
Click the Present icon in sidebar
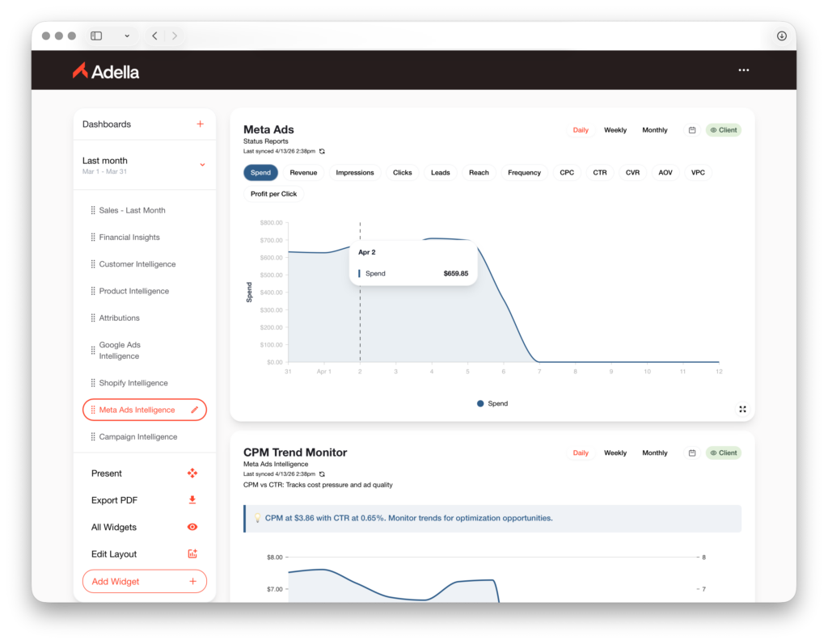point(192,474)
